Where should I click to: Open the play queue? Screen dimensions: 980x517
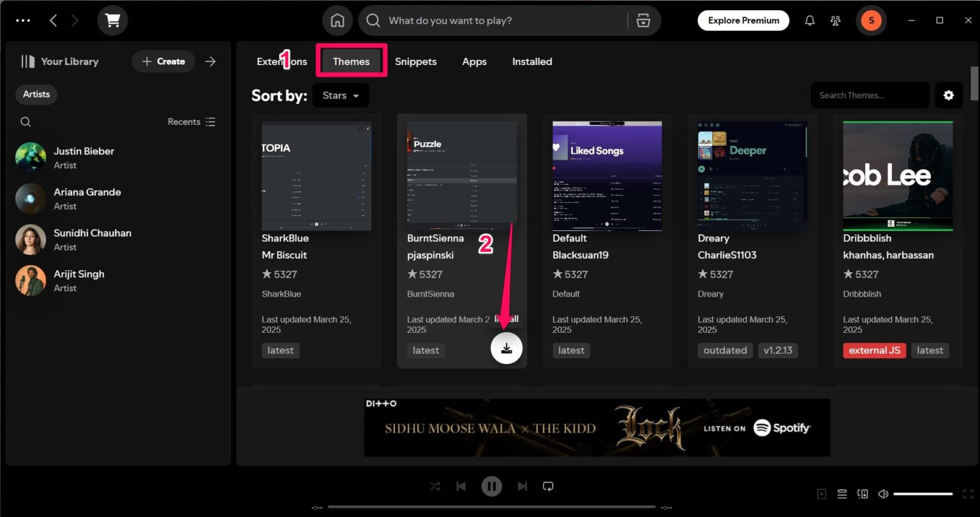[x=842, y=493]
